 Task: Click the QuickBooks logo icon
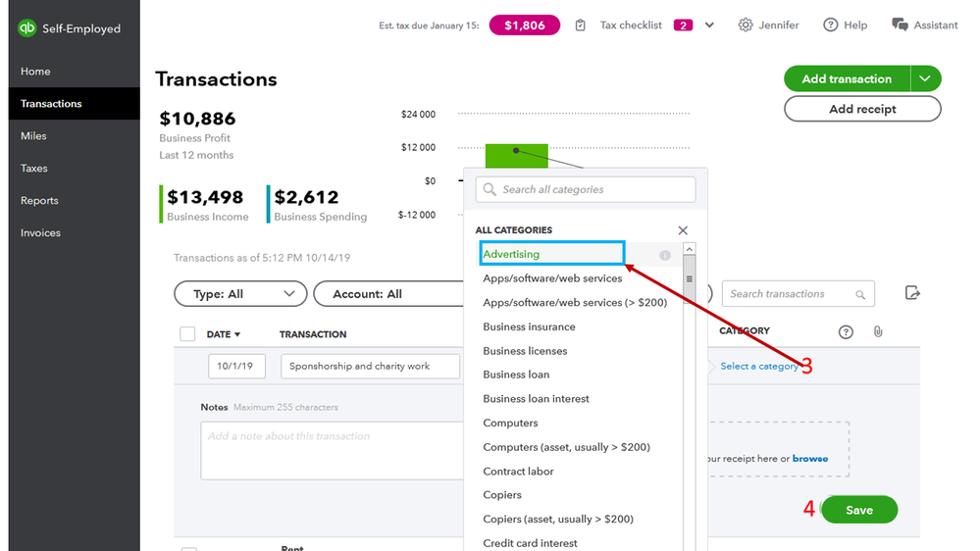pyautogui.click(x=27, y=28)
